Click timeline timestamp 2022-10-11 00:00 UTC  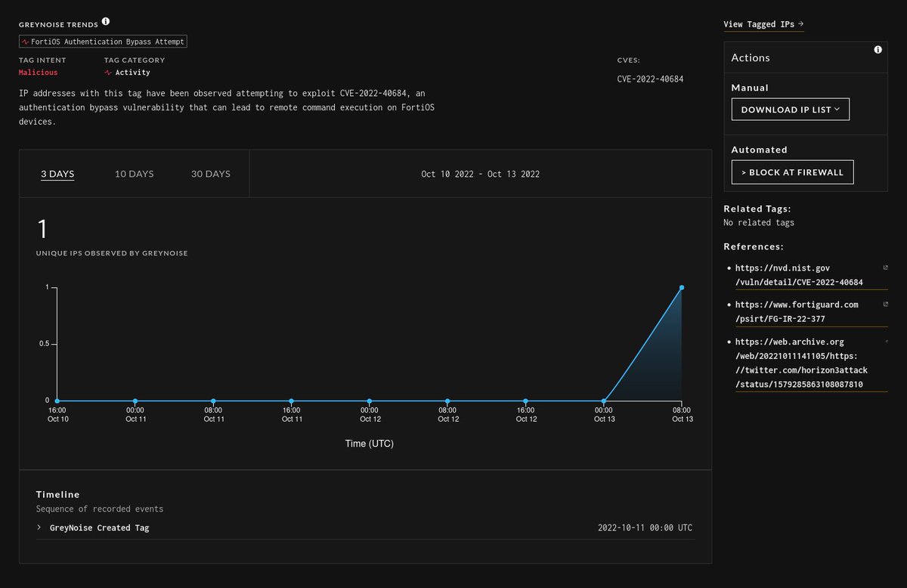645,528
